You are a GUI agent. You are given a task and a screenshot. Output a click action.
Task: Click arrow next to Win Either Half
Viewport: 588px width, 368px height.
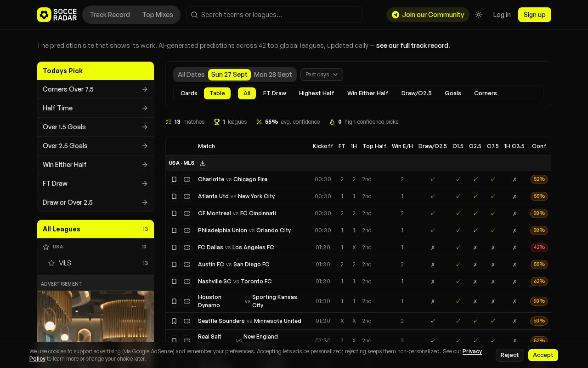[x=145, y=165]
